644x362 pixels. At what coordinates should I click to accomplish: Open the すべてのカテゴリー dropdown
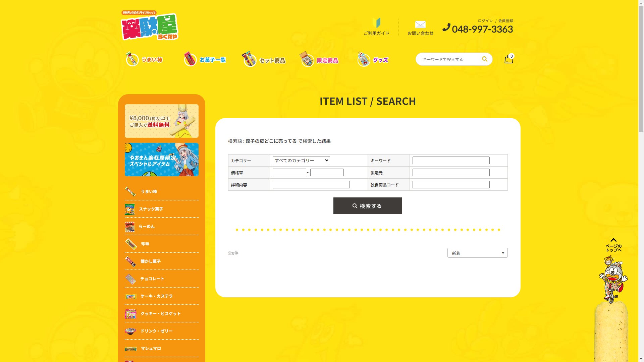click(301, 161)
